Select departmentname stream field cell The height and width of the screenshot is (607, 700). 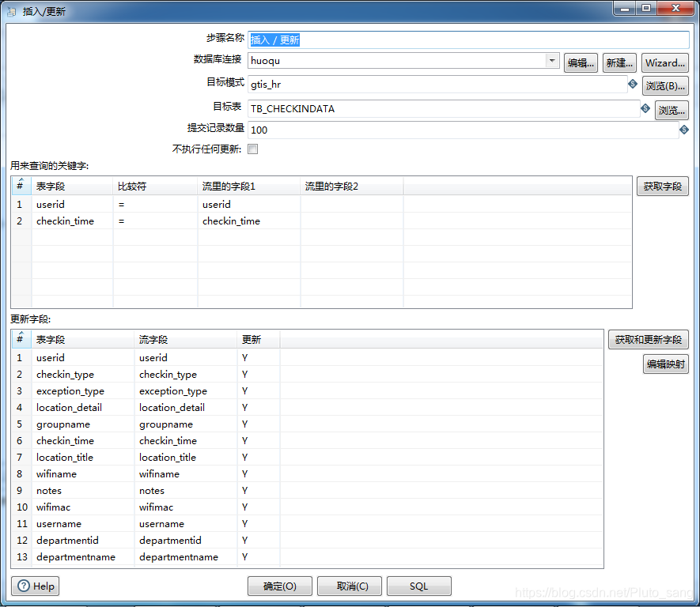click(x=185, y=556)
